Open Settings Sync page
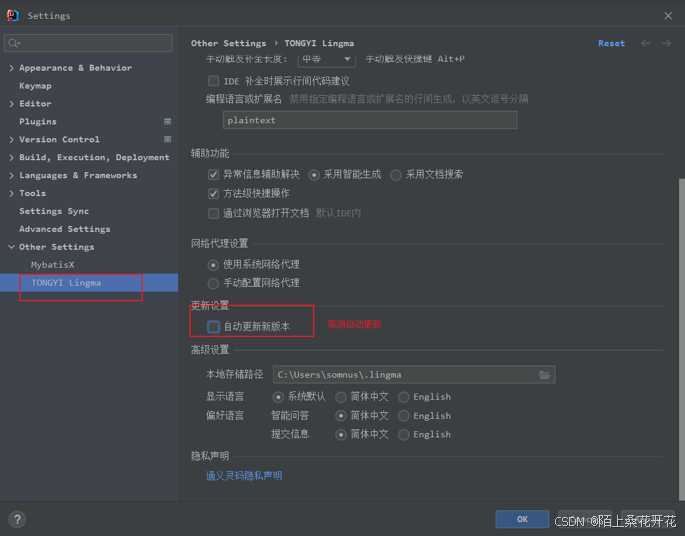 click(x=54, y=211)
